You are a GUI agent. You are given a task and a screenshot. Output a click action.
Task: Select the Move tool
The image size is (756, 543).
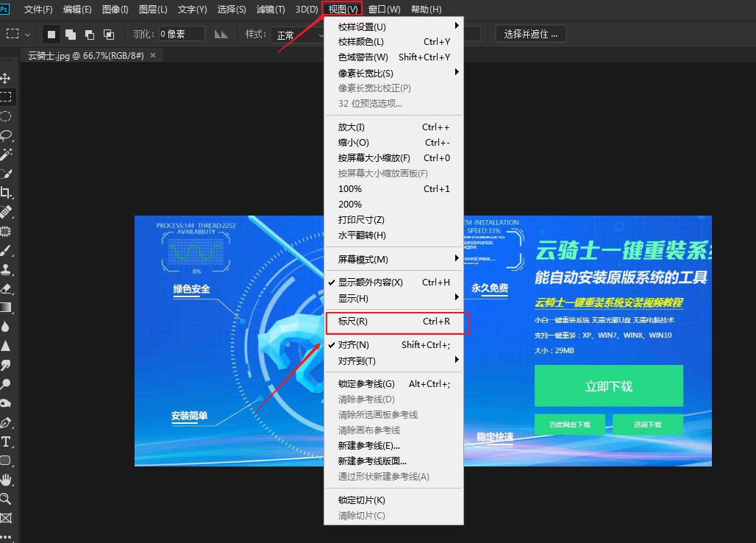pyautogui.click(x=6, y=78)
